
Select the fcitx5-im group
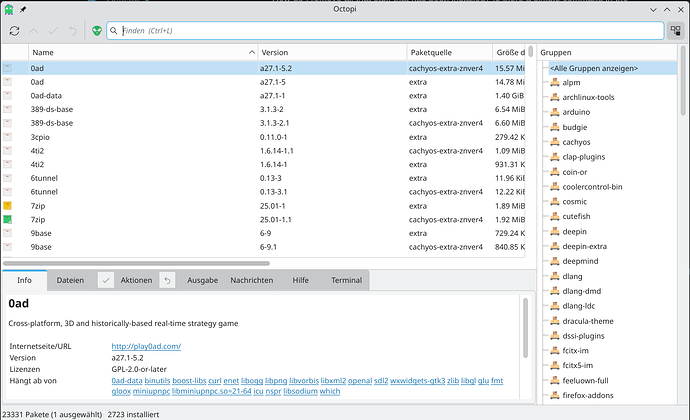578,365
